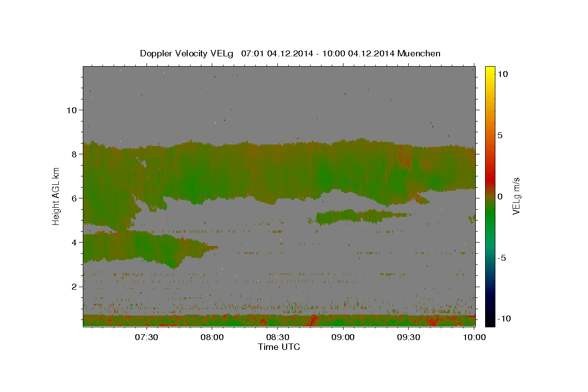Image resolution: width=588 pixels, height=392 pixels.
Task: Click the near-ground velocity band at plot bottom
Action: [279, 320]
